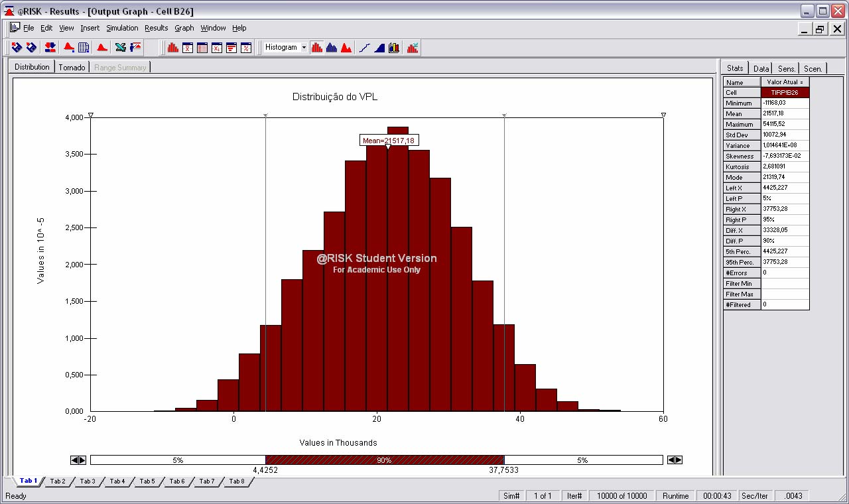Click the chart title Distribuição do VPL

click(335, 97)
